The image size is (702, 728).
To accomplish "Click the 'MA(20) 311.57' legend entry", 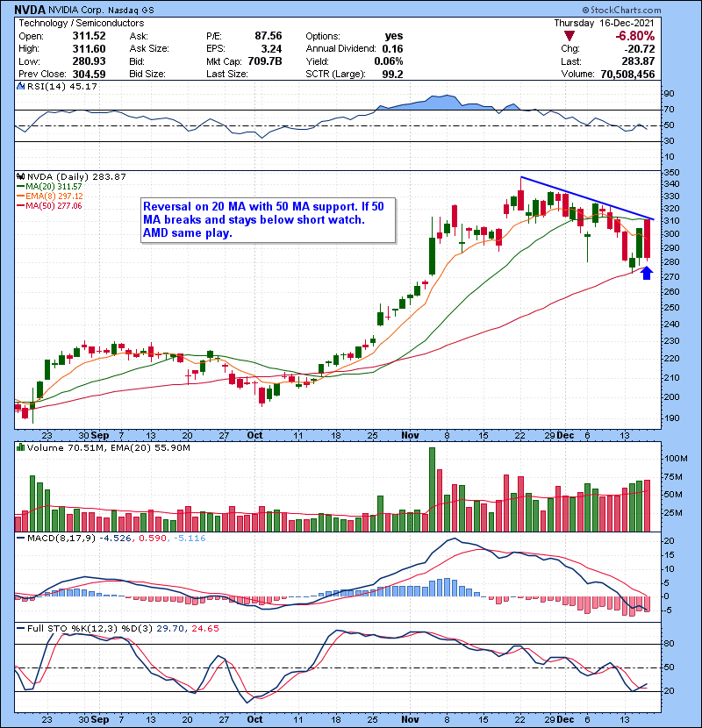I will point(54,187).
